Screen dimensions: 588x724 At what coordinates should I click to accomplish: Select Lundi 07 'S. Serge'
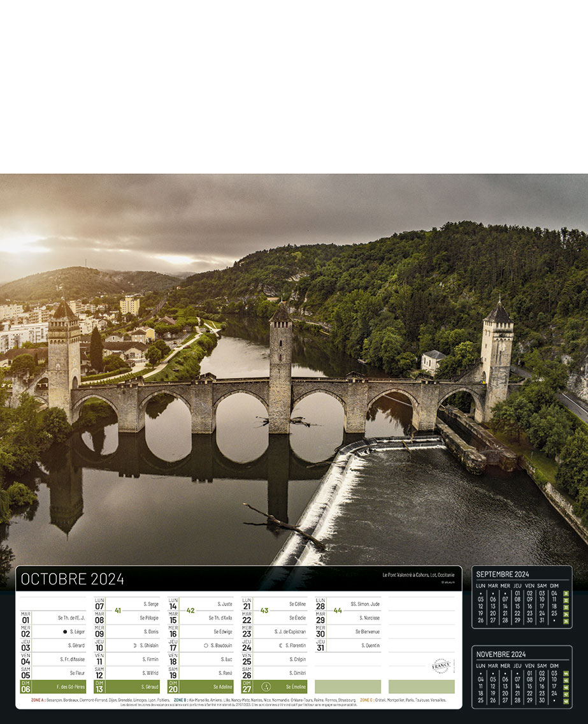tap(127, 604)
